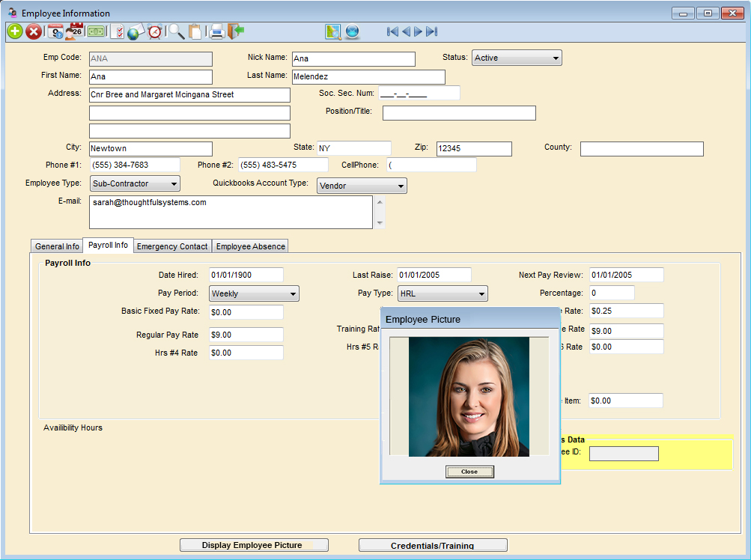Click into the Position/Title field
The width and height of the screenshot is (751, 560).
pyautogui.click(x=459, y=113)
